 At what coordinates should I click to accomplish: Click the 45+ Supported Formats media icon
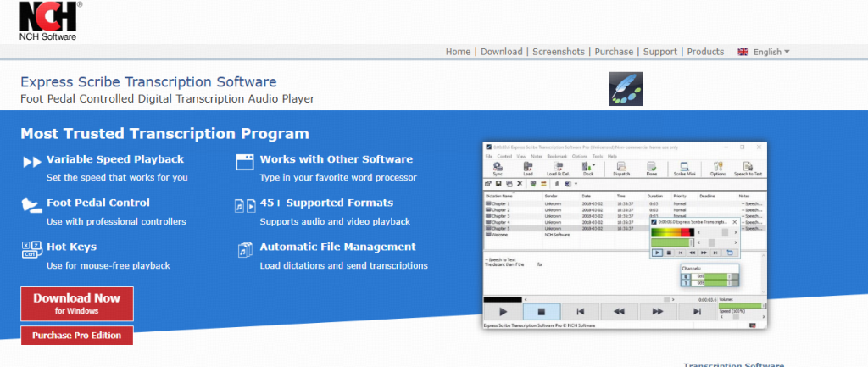coord(245,205)
